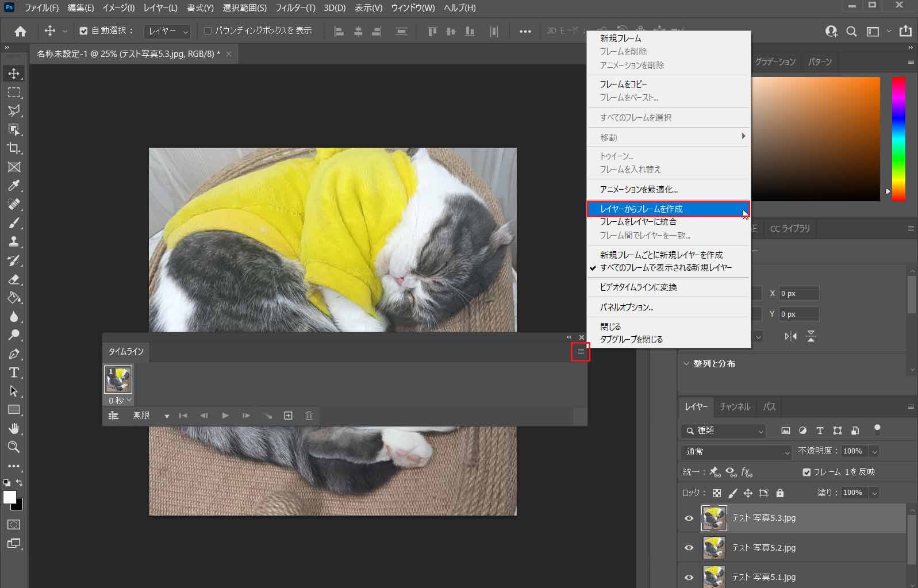Collapse the 整列と分布 section
This screenshot has width=918, height=588.
coord(686,364)
